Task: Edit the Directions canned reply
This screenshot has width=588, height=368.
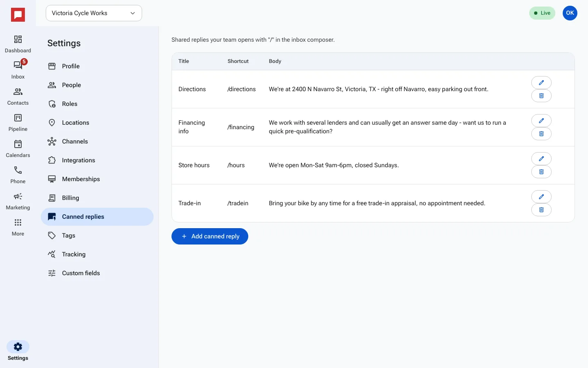Action: (541, 83)
